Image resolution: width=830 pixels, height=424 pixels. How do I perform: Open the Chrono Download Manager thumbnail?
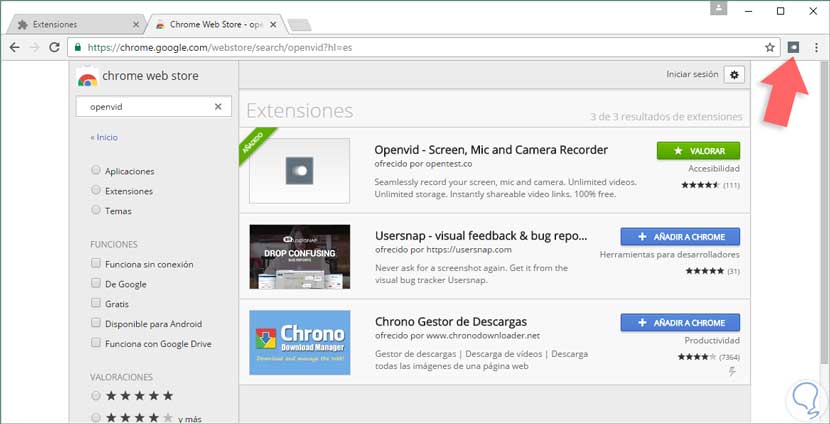pos(300,342)
